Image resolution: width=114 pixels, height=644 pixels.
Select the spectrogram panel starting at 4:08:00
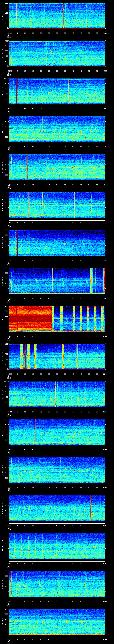57,281
